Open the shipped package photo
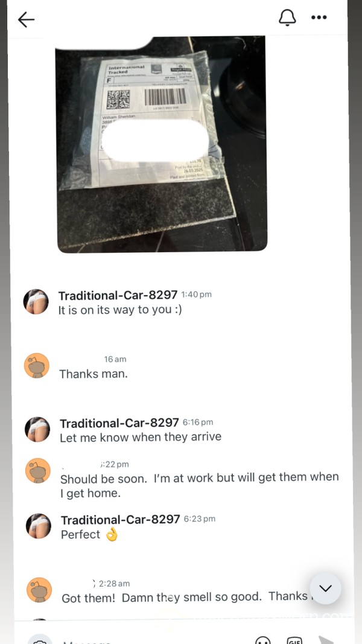The image size is (362, 644). [162, 144]
